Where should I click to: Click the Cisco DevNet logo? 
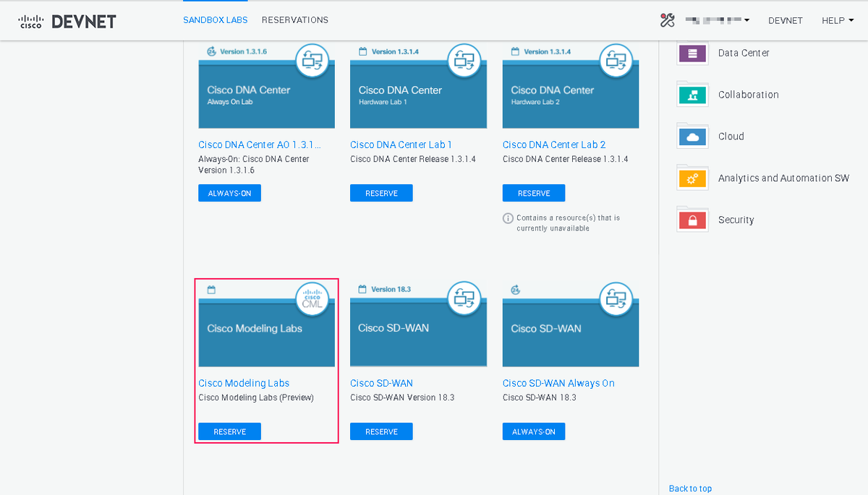click(67, 21)
